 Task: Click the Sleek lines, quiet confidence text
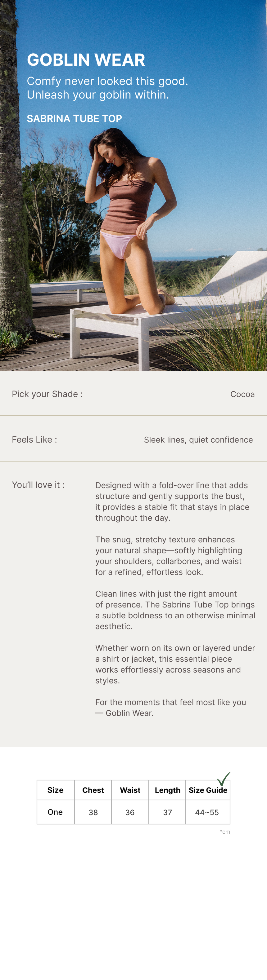198,440
